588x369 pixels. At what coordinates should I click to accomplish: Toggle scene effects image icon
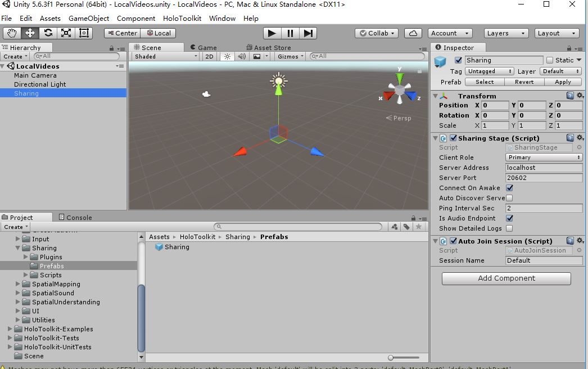pos(257,56)
